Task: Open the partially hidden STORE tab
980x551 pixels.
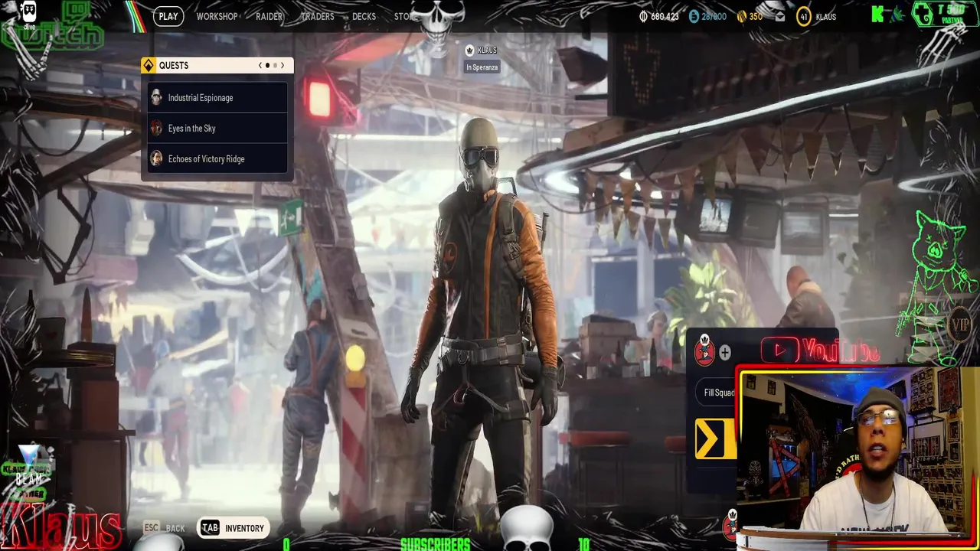Action: click(403, 16)
